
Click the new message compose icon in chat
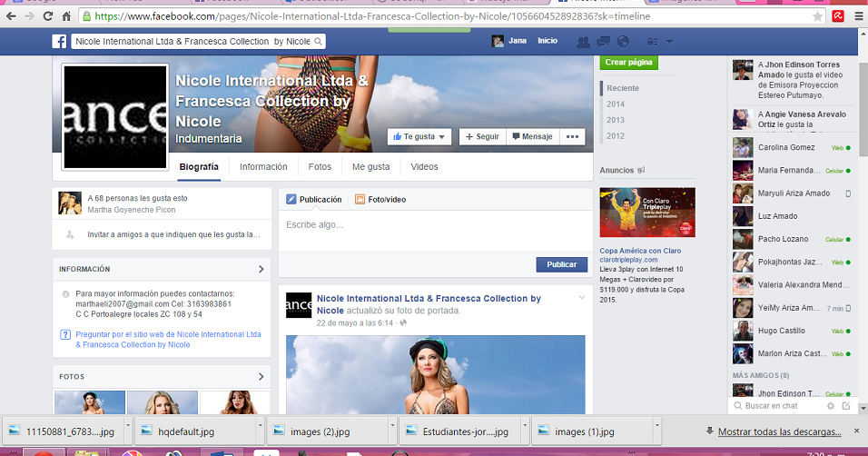pos(846,406)
